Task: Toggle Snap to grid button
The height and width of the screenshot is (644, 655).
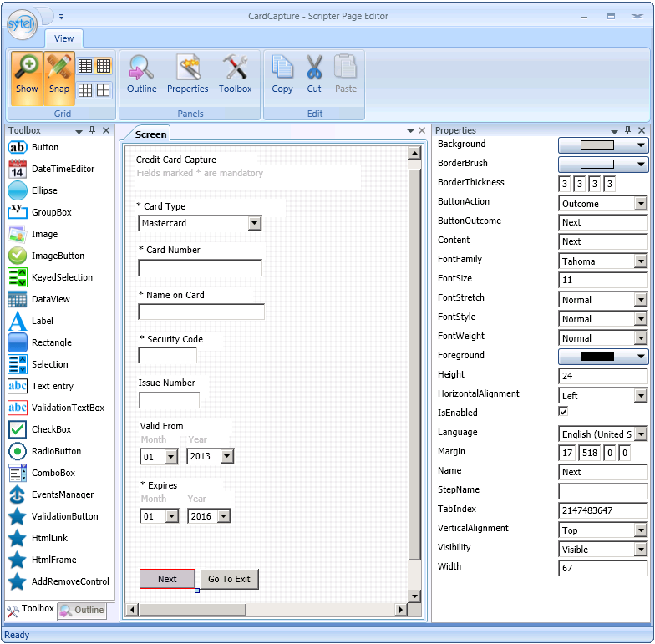Action: 58,79
